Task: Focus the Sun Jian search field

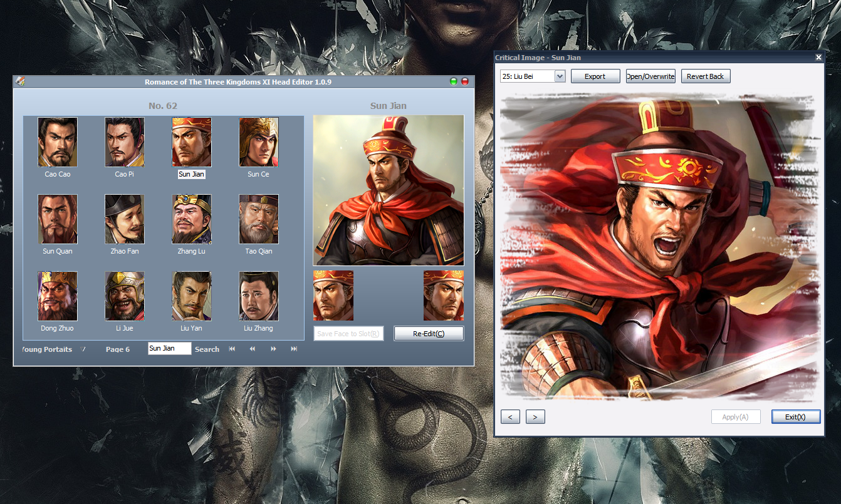Action: click(170, 349)
